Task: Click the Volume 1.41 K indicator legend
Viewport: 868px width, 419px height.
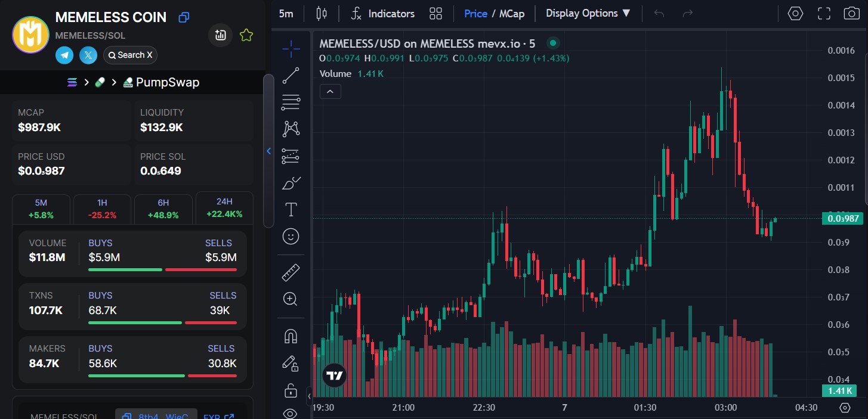Action: coord(351,74)
